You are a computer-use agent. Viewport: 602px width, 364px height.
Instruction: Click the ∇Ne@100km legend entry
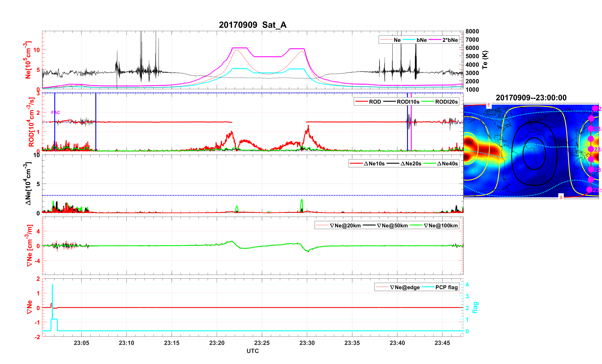click(440, 226)
